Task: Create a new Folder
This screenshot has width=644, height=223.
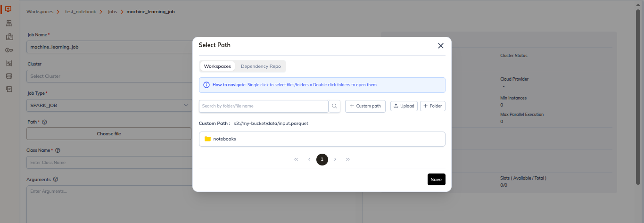Action: (x=433, y=106)
